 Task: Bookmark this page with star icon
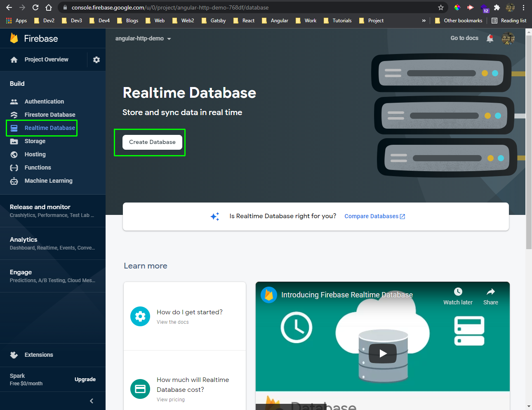point(441,7)
